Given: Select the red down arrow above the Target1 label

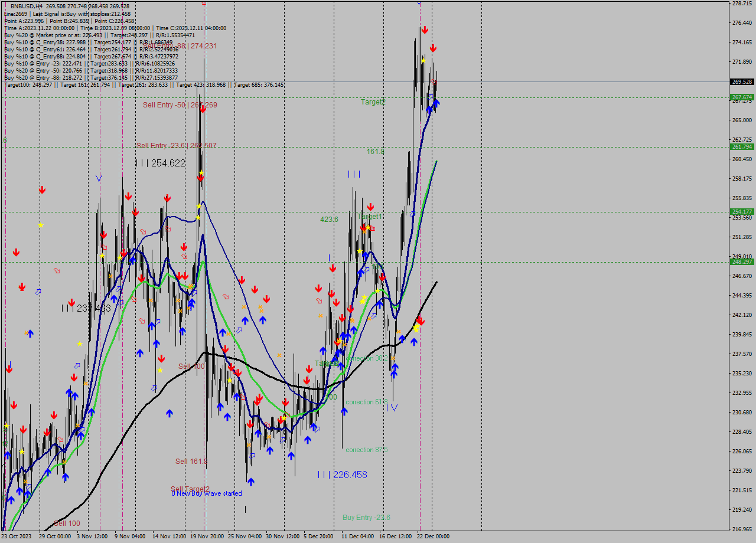Looking at the screenshot, I should click(x=370, y=207).
